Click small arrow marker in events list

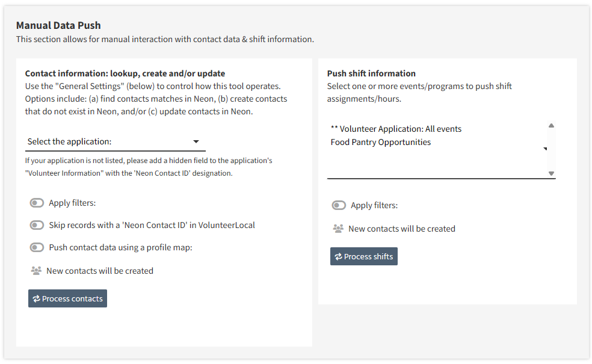[x=545, y=149]
